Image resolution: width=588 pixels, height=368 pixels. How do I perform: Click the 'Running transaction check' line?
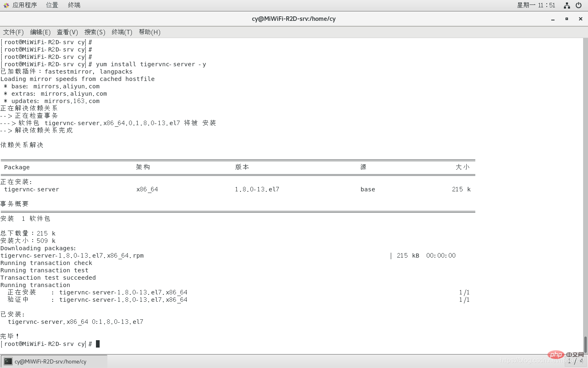(46, 263)
